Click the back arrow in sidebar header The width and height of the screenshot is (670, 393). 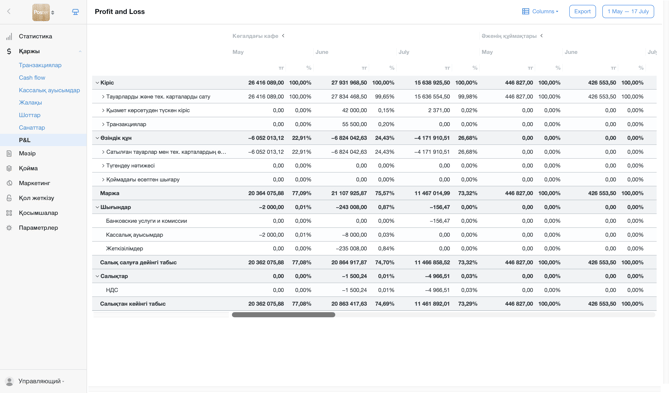(9, 12)
